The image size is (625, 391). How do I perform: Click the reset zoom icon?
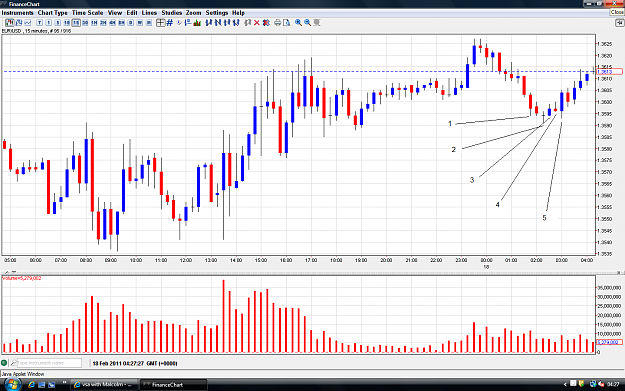317,23
